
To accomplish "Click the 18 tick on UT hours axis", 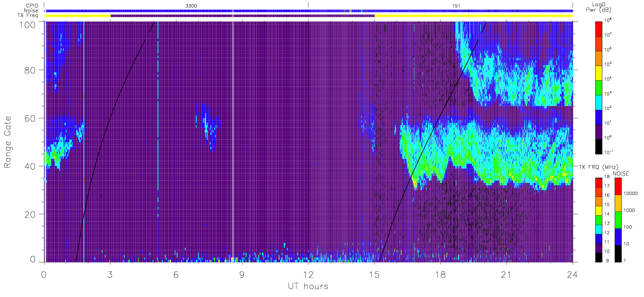I will (x=441, y=274).
